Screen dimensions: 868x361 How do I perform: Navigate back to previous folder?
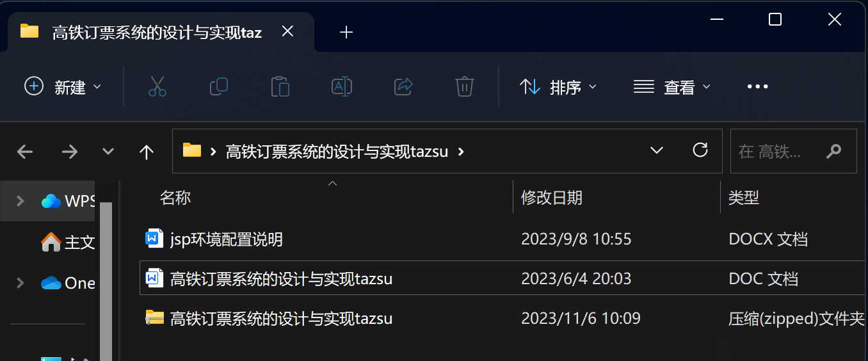coord(25,152)
